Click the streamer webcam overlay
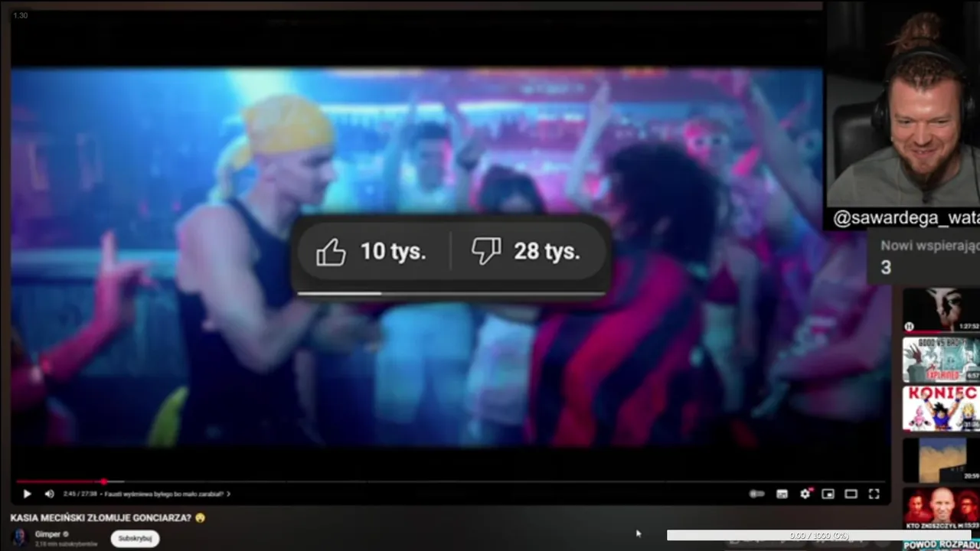The image size is (980, 551). coord(903,104)
